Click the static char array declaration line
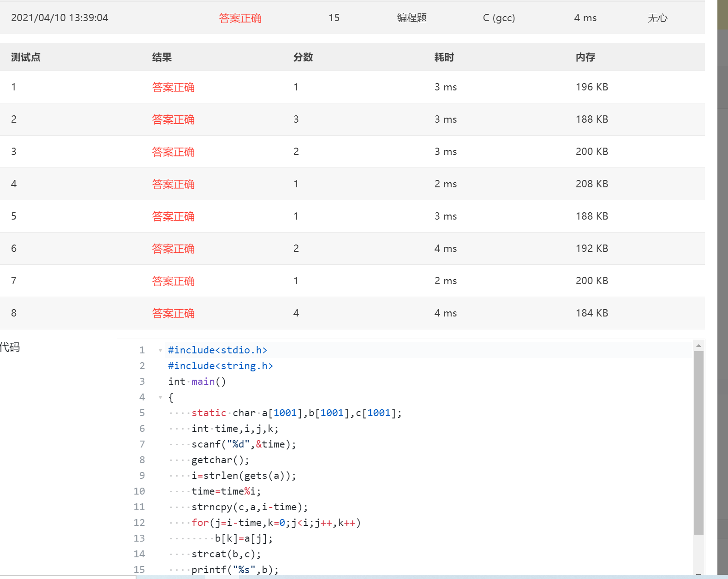The width and height of the screenshot is (728, 579). pos(297,413)
